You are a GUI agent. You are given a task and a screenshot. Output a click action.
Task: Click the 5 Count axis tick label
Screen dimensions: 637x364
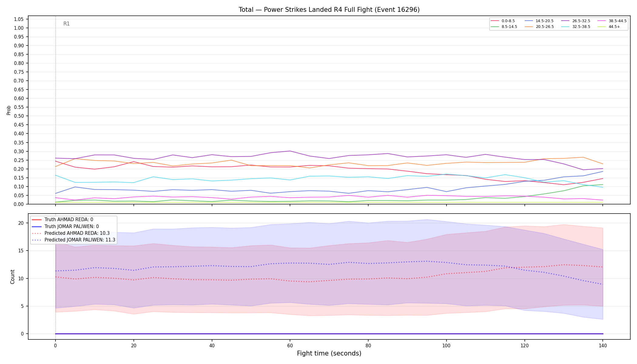point(22,306)
